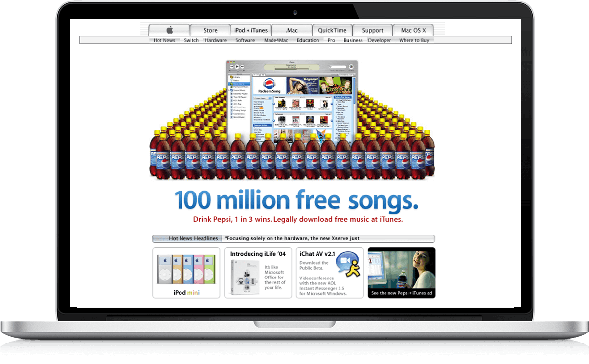Click the Hot News sub-navigation link
The height and width of the screenshot is (364, 589).
click(164, 40)
